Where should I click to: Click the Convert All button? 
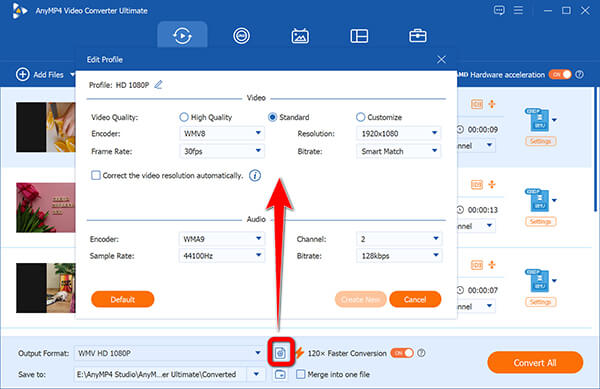coord(535,362)
